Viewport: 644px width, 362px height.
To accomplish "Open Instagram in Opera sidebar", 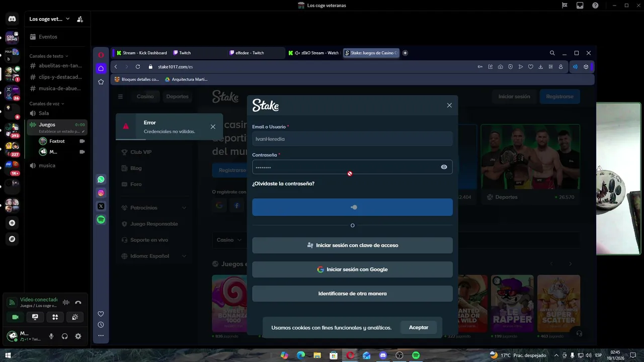I will (x=101, y=193).
